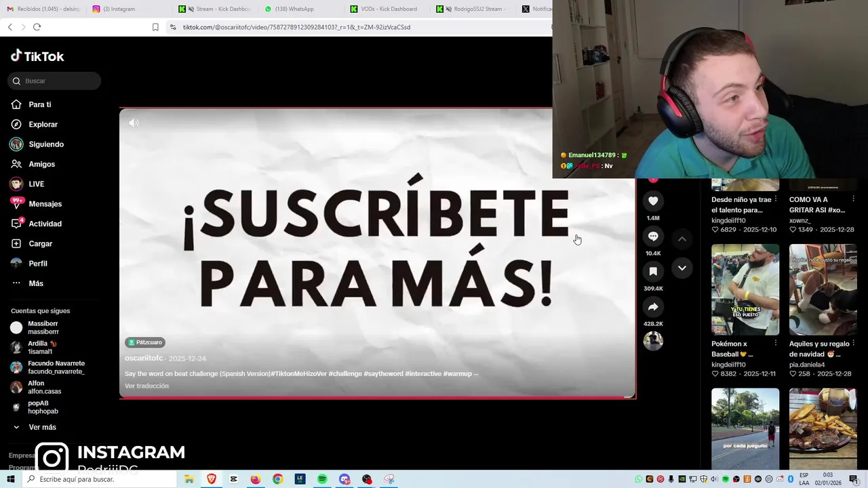Open the Más options menu
The width and height of the screenshot is (868, 488).
(x=27, y=283)
